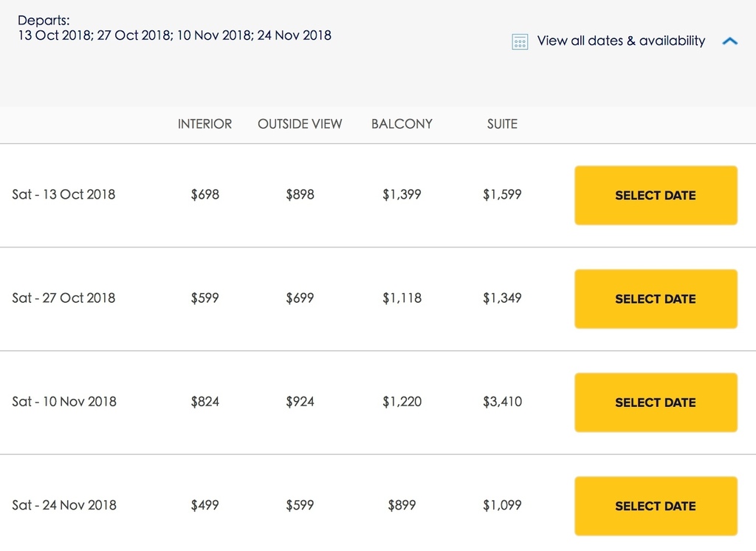Click the Sat - 10 Nov 2018 row label

click(x=64, y=401)
